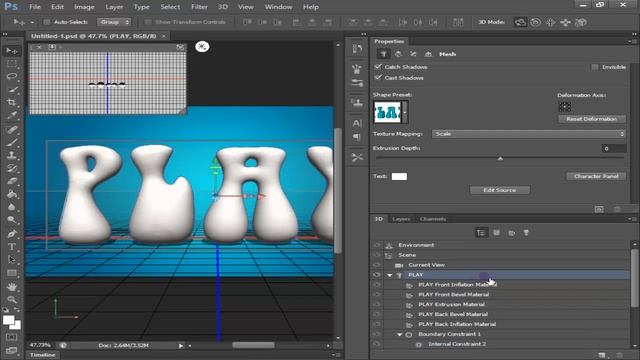This screenshot has height=360, width=640.
Task: Filter 3D panel by whole scene
Action: [481, 233]
